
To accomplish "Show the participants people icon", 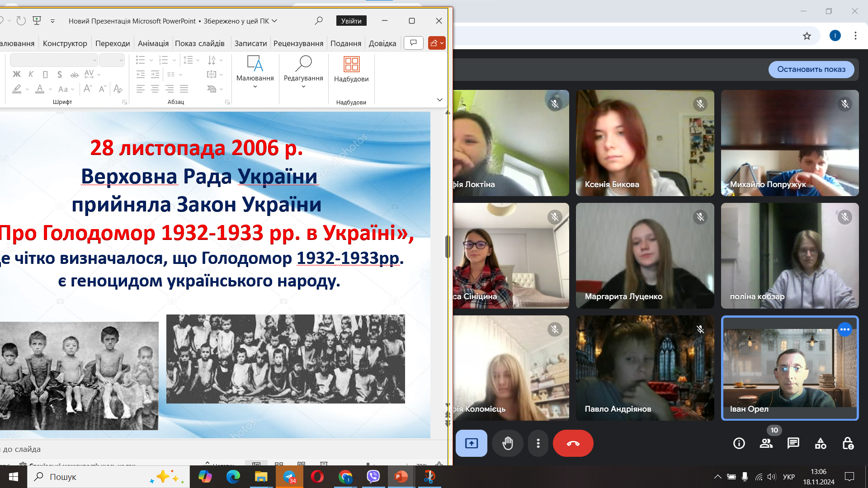I will coord(766,443).
